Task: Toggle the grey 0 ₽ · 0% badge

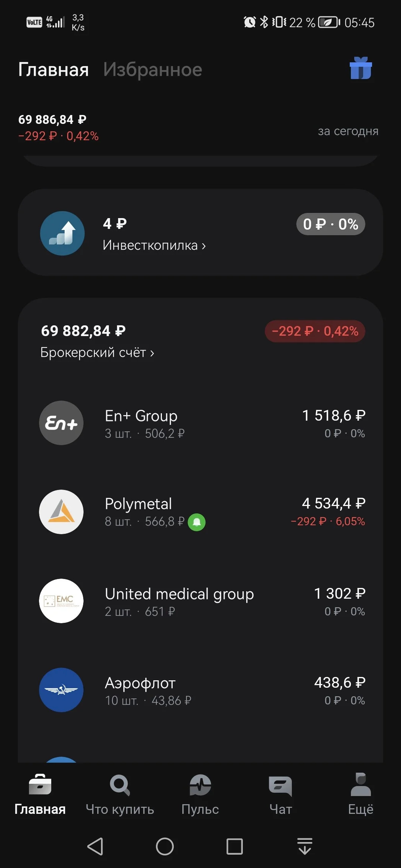Action: tap(330, 224)
